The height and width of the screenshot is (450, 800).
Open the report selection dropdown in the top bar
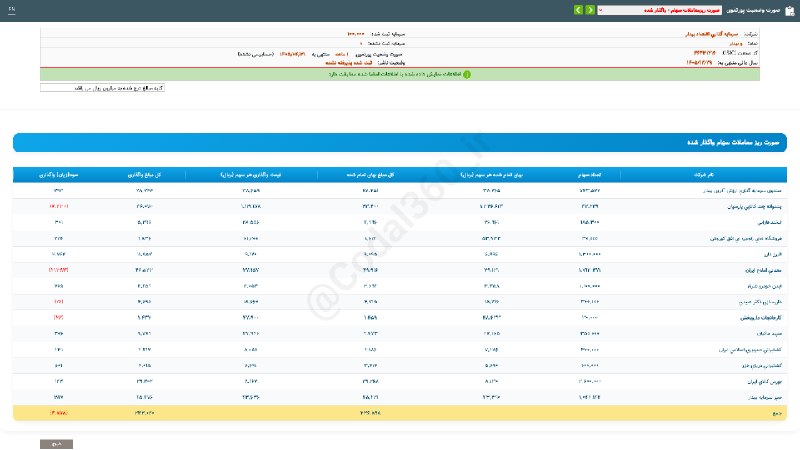(659, 10)
